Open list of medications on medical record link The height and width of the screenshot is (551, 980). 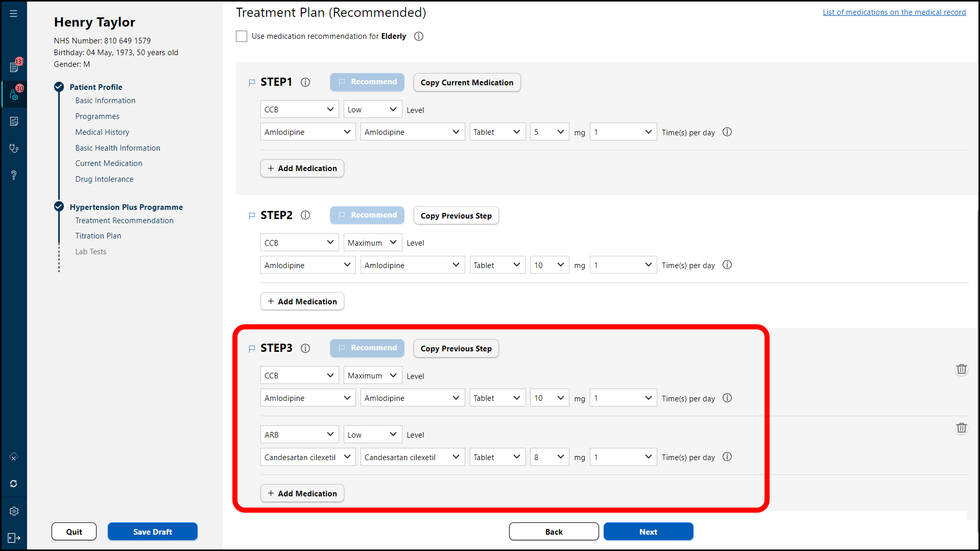894,12
